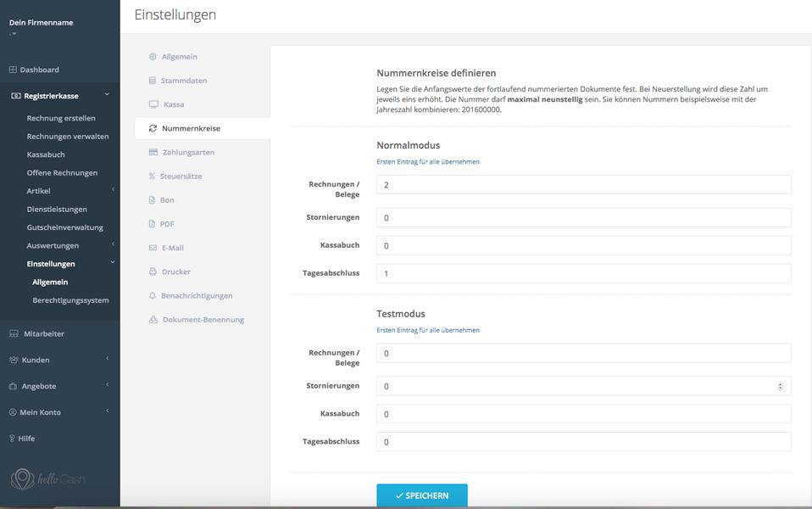Click the helloCash logo
Image resolution: width=812 pixels, height=509 pixels.
pos(47,479)
